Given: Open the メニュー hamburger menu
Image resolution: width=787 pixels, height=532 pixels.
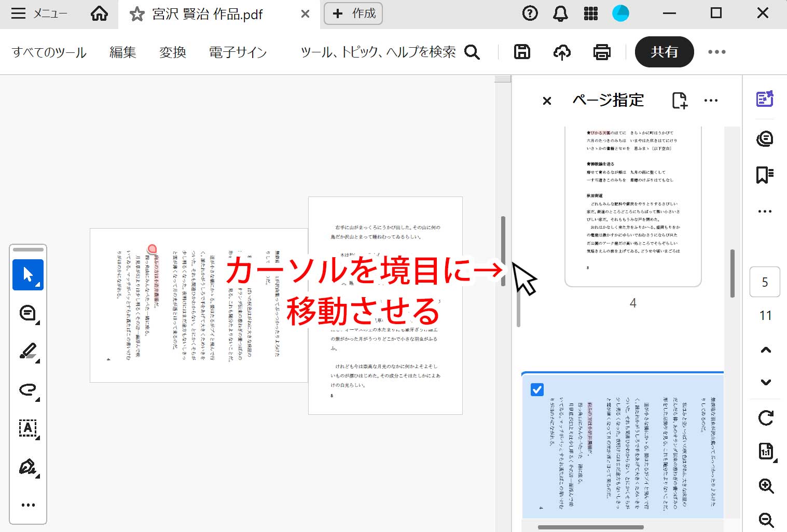Looking at the screenshot, I should (39, 13).
